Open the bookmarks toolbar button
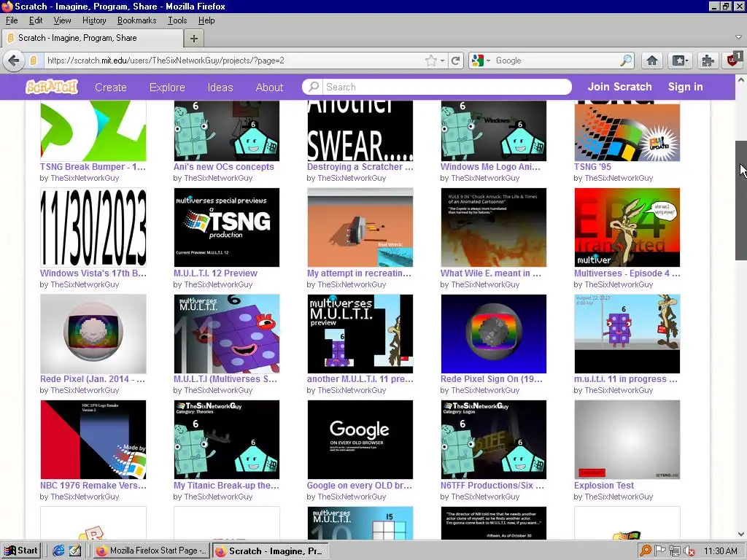Image resolution: width=747 pixels, height=560 pixels. pos(680,61)
